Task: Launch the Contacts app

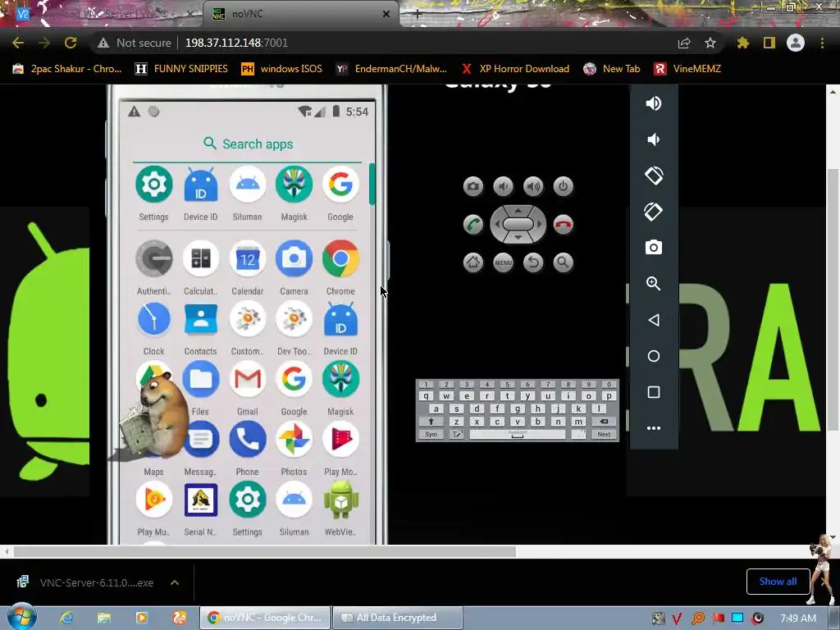Action: pyautogui.click(x=201, y=319)
